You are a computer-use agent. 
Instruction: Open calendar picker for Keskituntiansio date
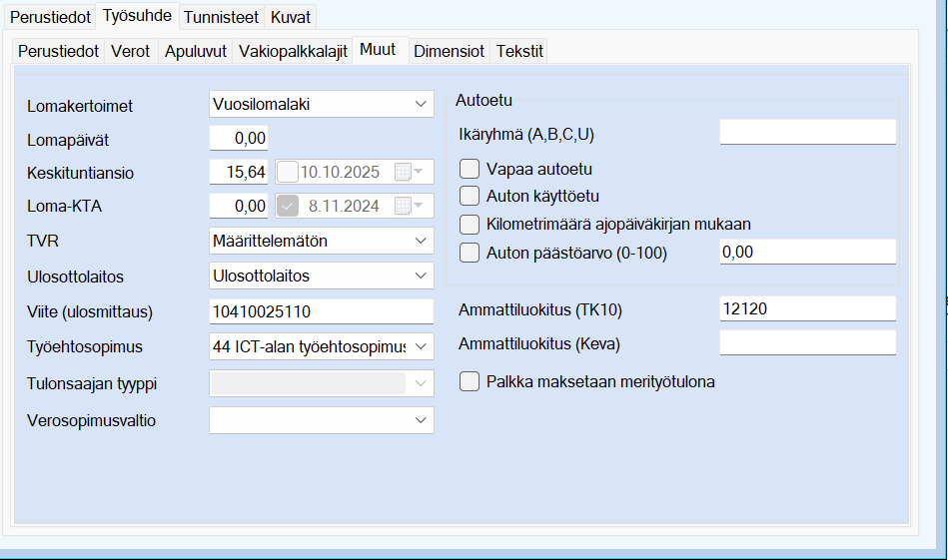pyautogui.click(x=408, y=173)
